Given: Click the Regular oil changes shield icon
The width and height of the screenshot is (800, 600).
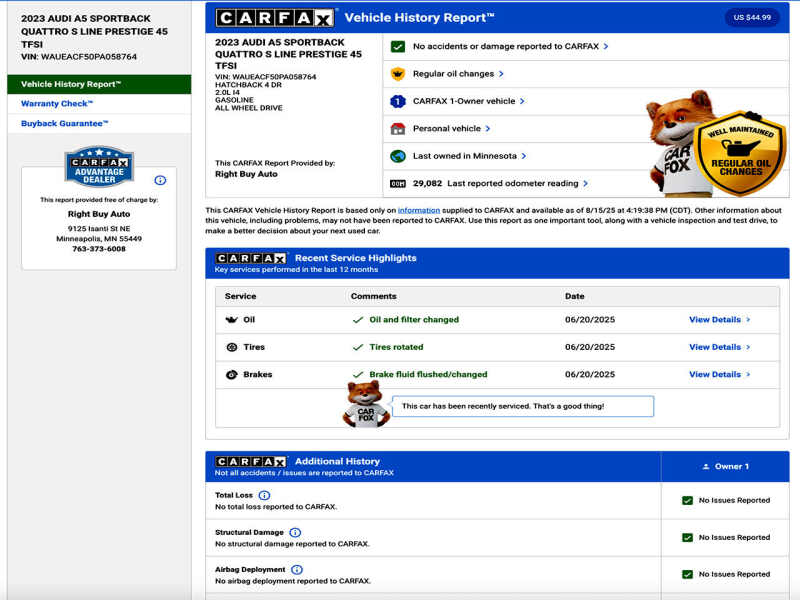Looking at the screenshot, I should [x=398, y=74].
